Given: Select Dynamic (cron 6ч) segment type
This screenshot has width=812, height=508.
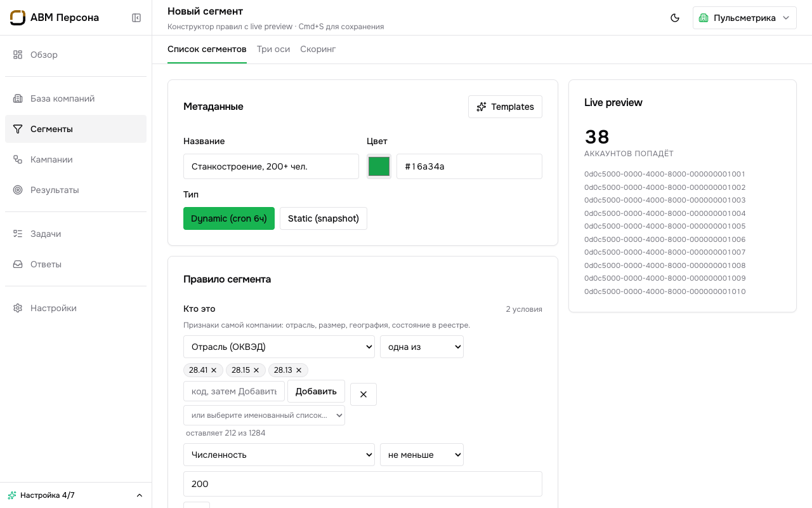Looking at the screenshot, I should (x=229, y=218).
